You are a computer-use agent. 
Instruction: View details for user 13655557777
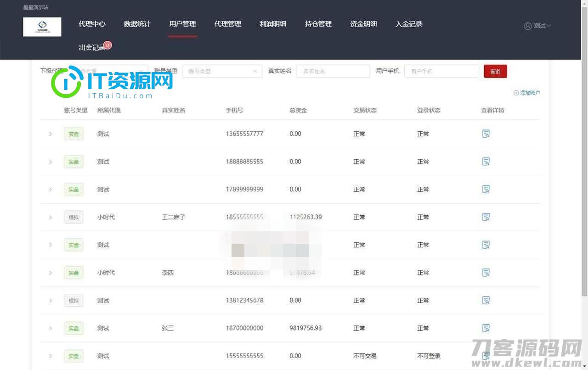coord(486,134)
